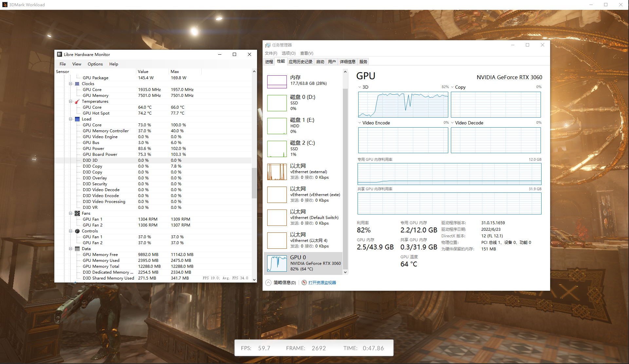Collapse the Controls tree node
This screenshot has width=629, height=364.
70,231
